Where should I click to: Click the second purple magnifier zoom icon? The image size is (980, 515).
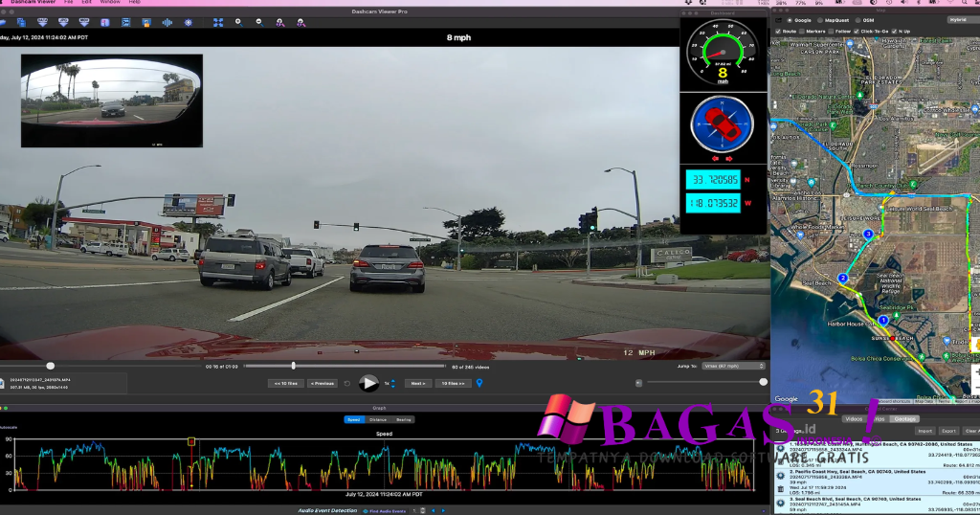(x=301, y=22)
